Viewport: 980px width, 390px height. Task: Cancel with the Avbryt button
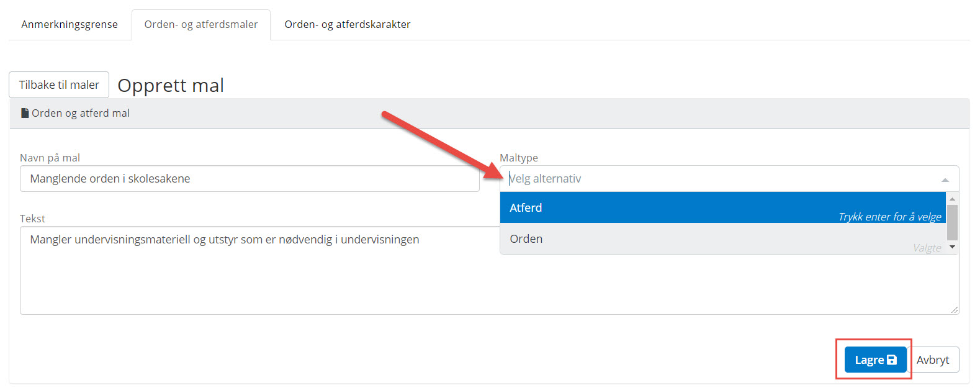pos(932,360)
